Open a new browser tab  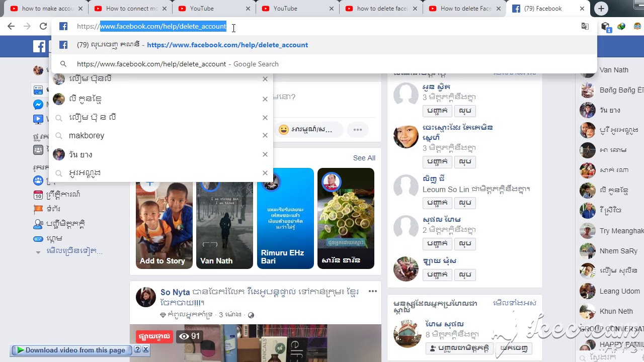coord(601,9)
